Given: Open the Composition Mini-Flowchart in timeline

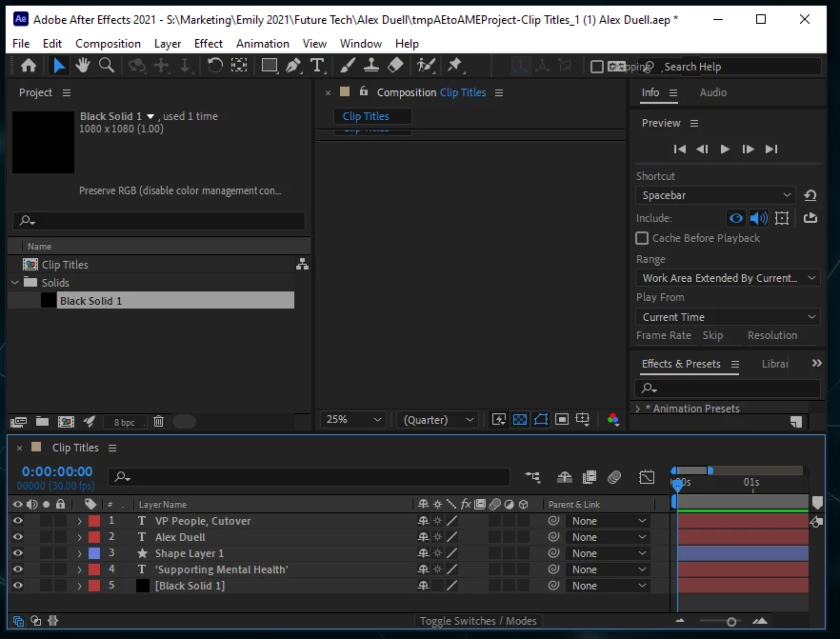Looking at the screenshot, I should click(532, 477).
